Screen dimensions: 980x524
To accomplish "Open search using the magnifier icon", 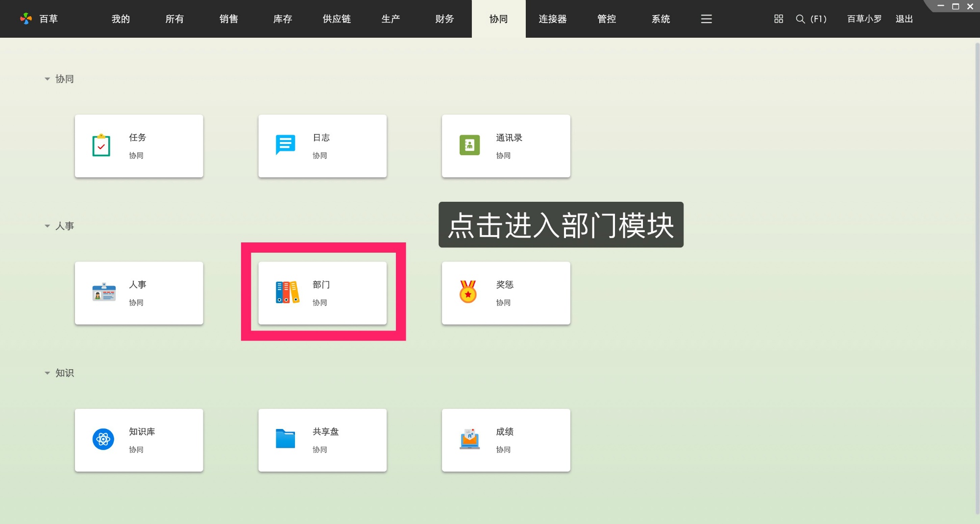I will (x=800, y=19).
